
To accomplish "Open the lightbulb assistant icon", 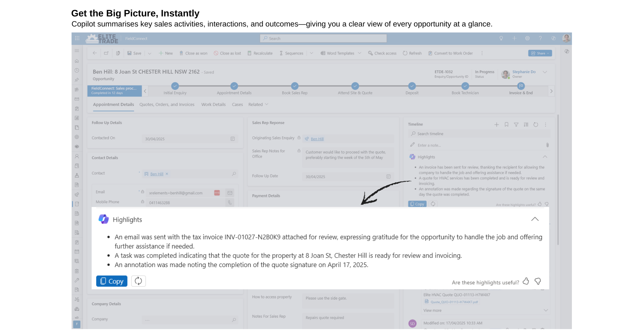I will pyautogui.click(x=501, y=38).
